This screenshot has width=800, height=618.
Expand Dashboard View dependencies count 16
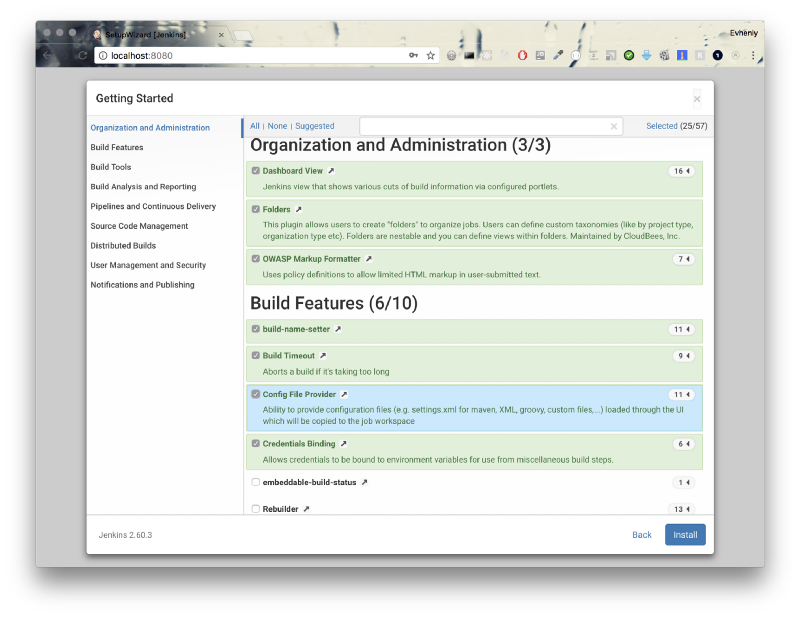pyautogui.click(x=682, y=171)
